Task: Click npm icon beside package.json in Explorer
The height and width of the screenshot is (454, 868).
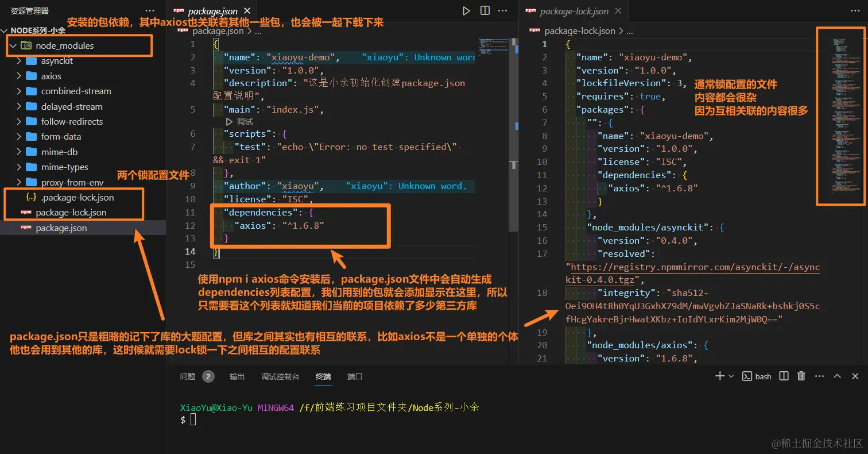Action: pos(26,228)
